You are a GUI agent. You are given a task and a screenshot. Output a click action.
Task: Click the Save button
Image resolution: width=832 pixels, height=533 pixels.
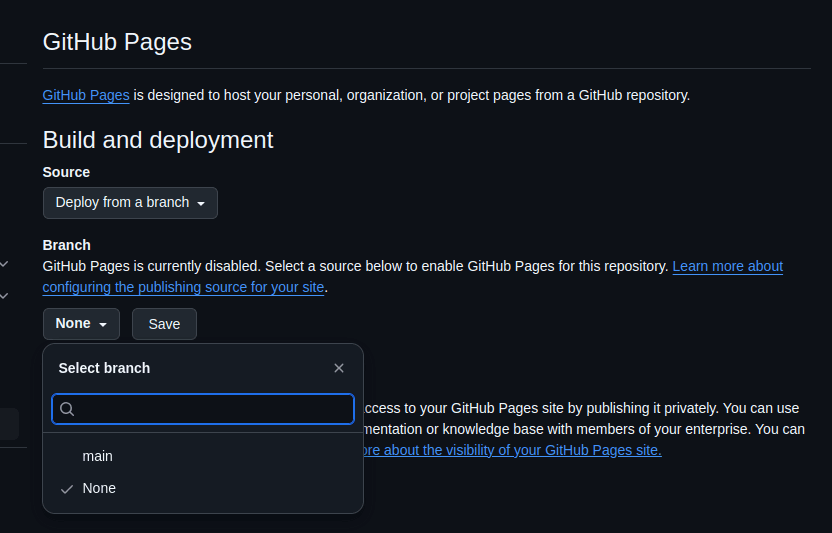(164, 324)
